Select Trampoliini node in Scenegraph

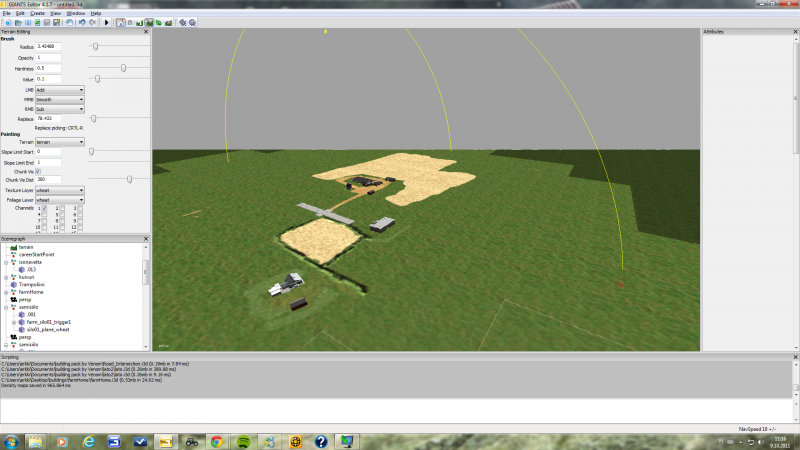[32, 285]
